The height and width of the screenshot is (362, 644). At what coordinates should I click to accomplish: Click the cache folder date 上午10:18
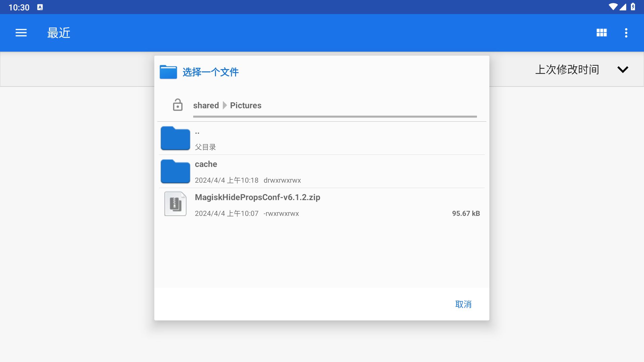click(227, 180)
